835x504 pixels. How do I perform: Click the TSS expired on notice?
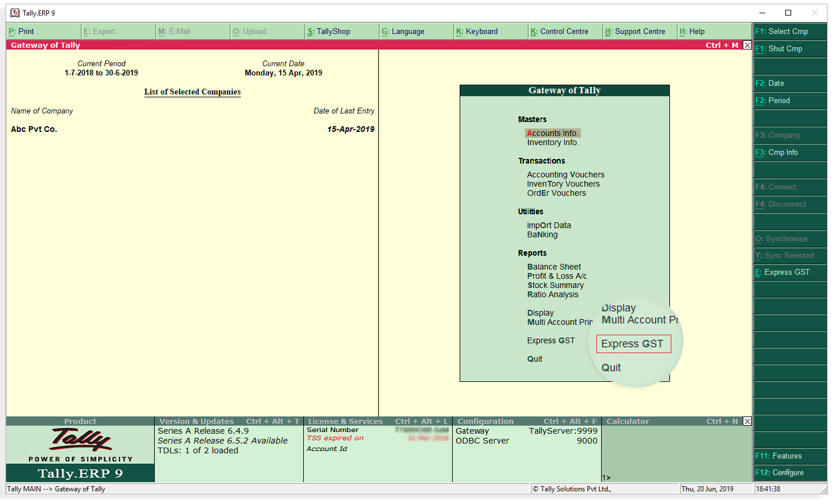click(x=335, y=438)
